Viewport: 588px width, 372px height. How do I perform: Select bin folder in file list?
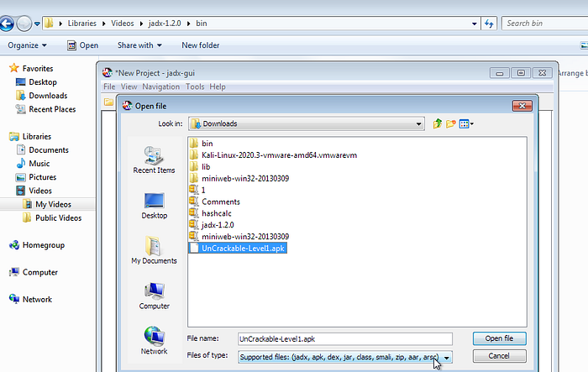tap(202, 144)
